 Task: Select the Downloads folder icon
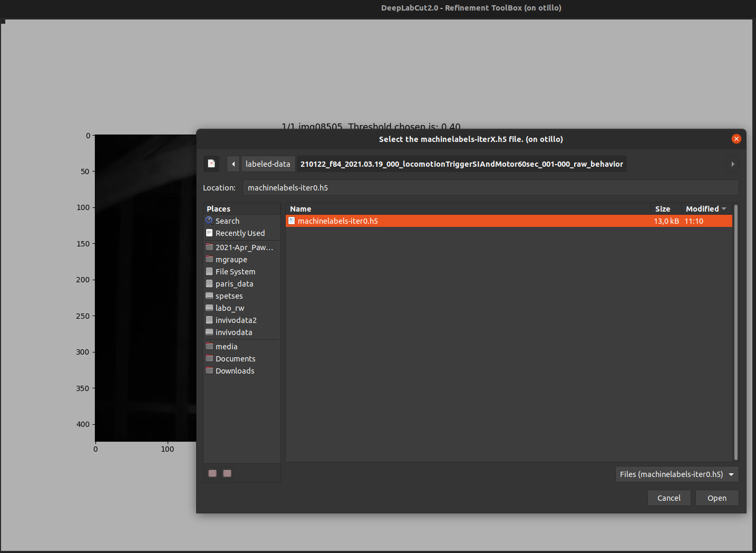(209, 370)
